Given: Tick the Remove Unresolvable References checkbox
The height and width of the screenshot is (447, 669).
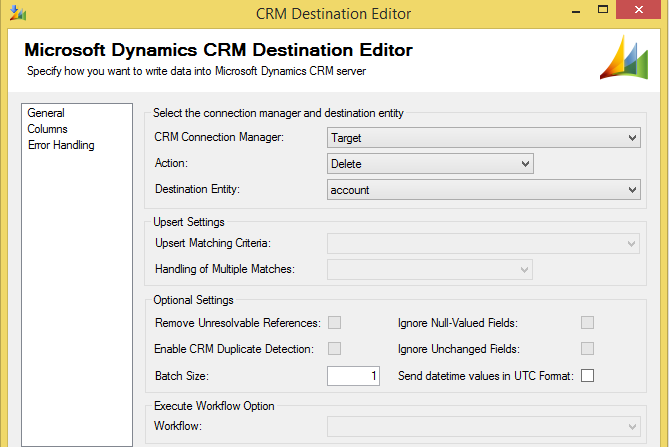Looking at the screenshot, I should [335, 322].
